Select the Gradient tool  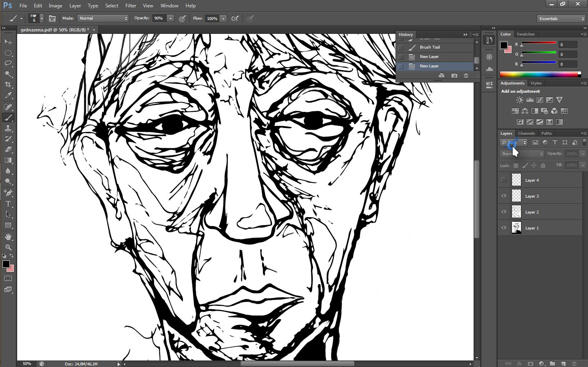coord(8,160)
